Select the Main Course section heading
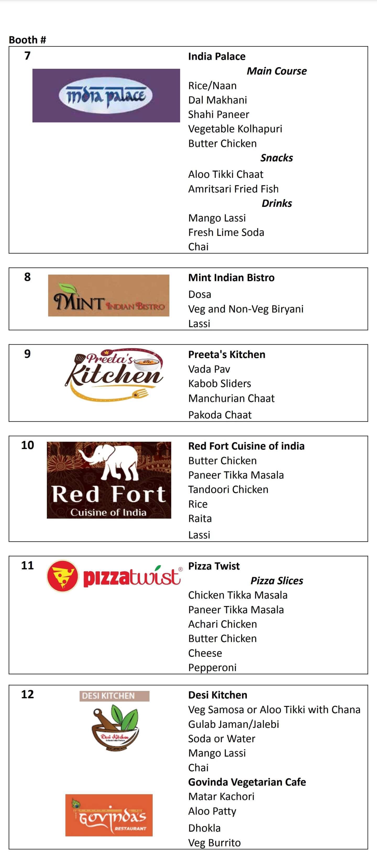 (276, 71)
